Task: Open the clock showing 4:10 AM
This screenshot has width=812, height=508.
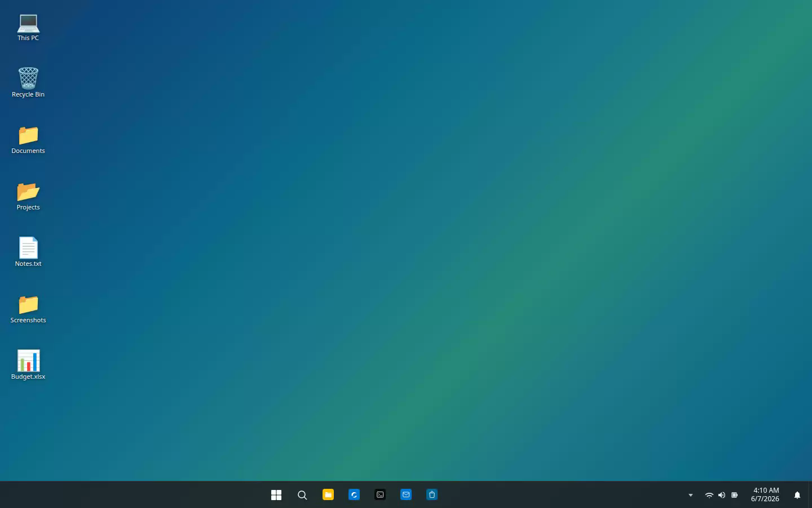Action: (x=765, y=494)
